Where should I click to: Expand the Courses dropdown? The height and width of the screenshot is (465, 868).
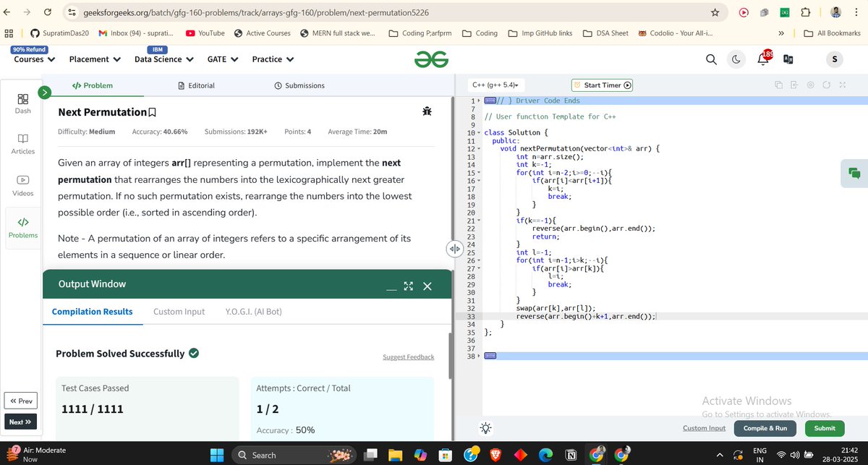[x=33, y=59]
